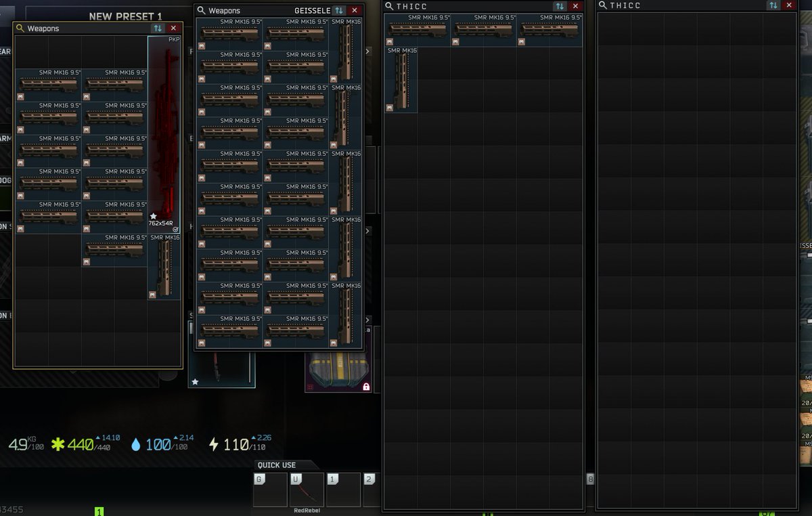Sort items in the GEISSELE Weapons case
This screenshot has height=516, width=812.
(x=339, y=10)
